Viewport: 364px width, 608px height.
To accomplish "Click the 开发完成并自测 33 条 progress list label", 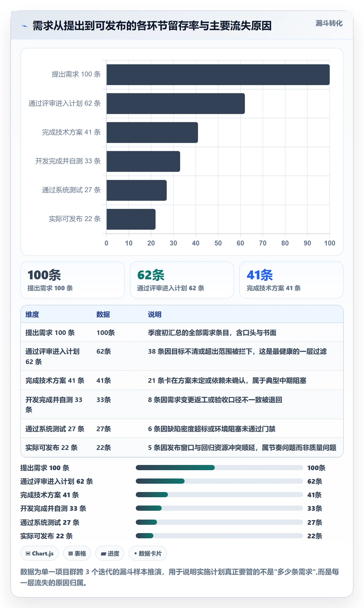I will tap(53, 508).
